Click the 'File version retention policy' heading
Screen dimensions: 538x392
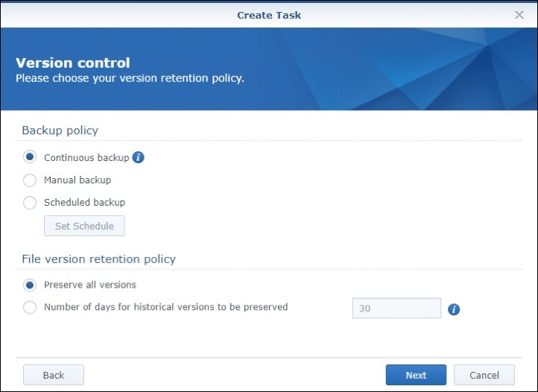[98, 259]
